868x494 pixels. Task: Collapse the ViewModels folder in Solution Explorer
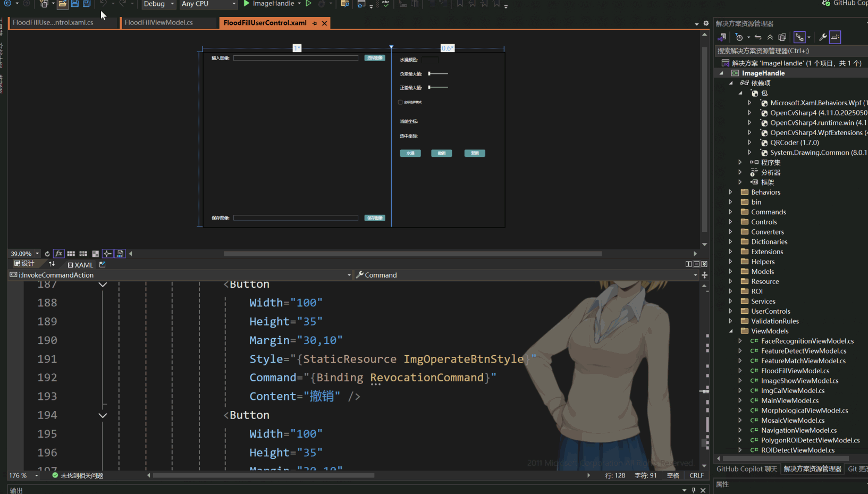(x=730, y=331)
